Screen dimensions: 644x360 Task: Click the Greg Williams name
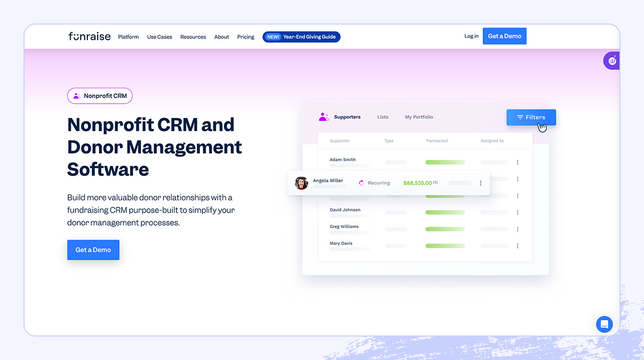344,227
